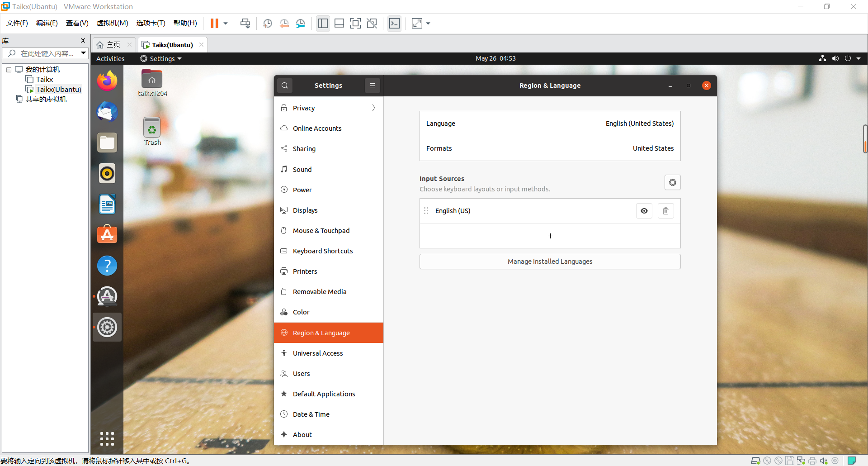Toggle the keyboard layout preview for English (US)

tap(644, 211)
